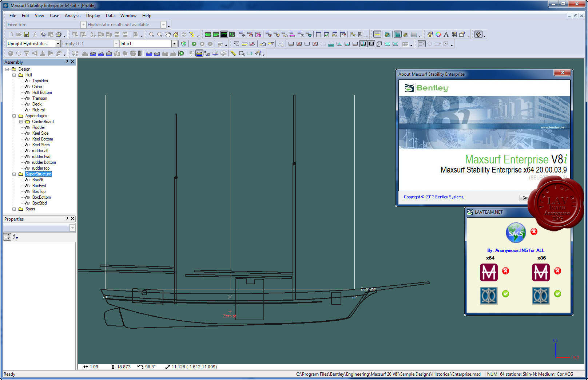Click the Cut scissors icon
This screenshot has height=380, width=588.
(35, 34)
